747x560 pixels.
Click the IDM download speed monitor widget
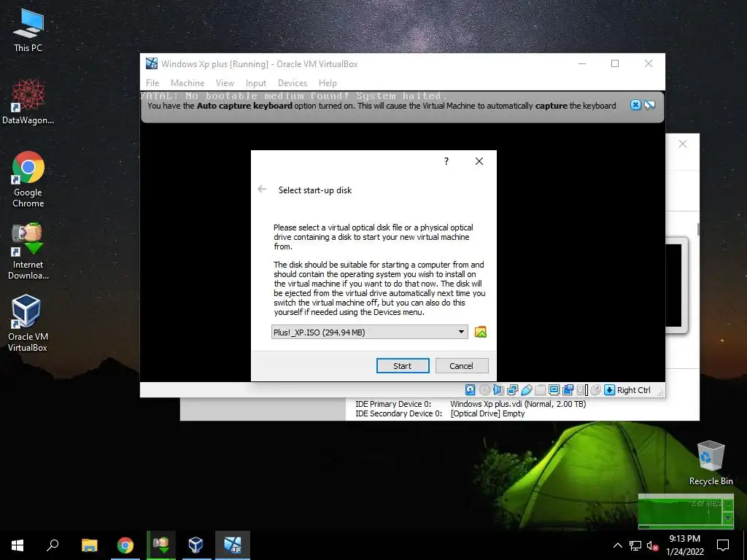click(x=686, y=512)
